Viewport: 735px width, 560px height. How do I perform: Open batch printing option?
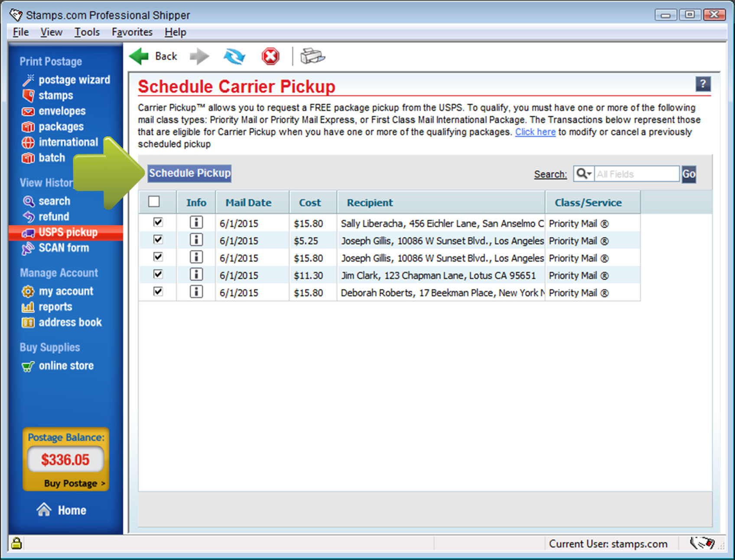pos(43,158)
